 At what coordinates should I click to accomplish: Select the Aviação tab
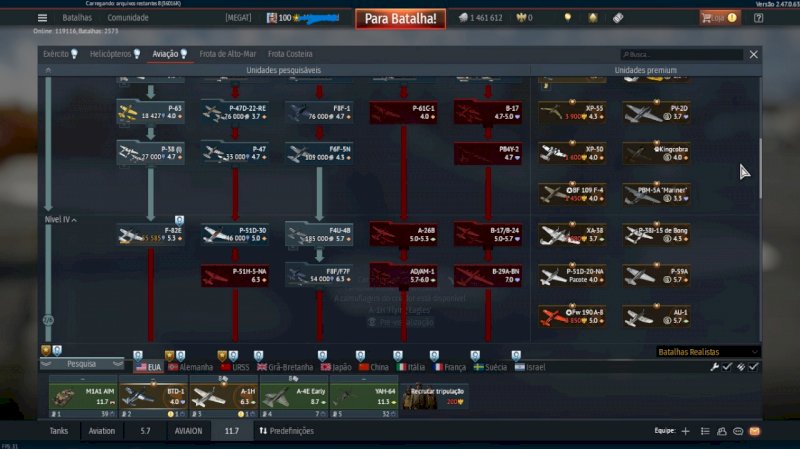170,54
